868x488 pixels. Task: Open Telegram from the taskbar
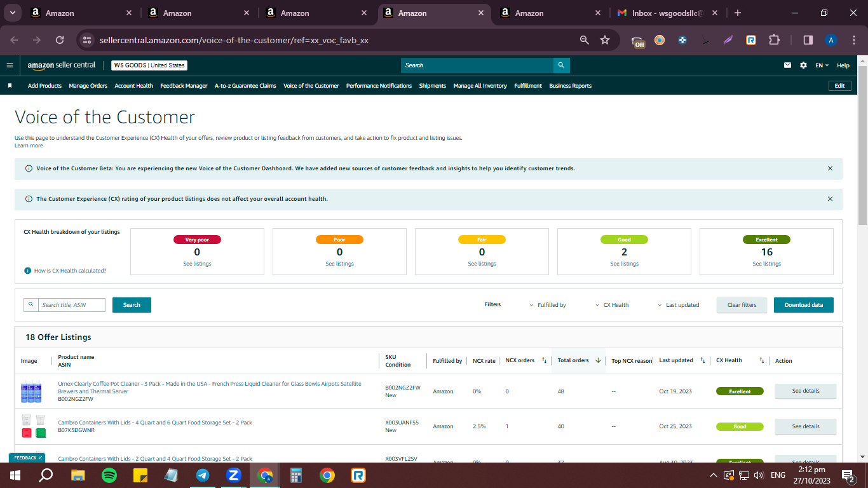pyautogui.click(x=203, y=475)
